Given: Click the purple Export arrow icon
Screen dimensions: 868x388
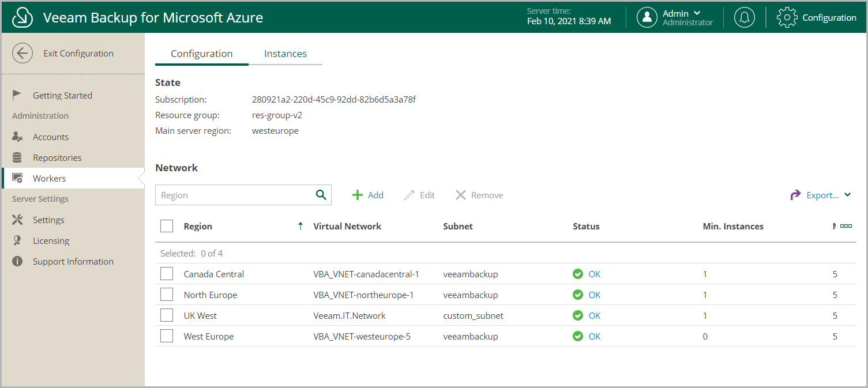Looking at the screenshot, I should pyautogui.click(x=796, y=195).
